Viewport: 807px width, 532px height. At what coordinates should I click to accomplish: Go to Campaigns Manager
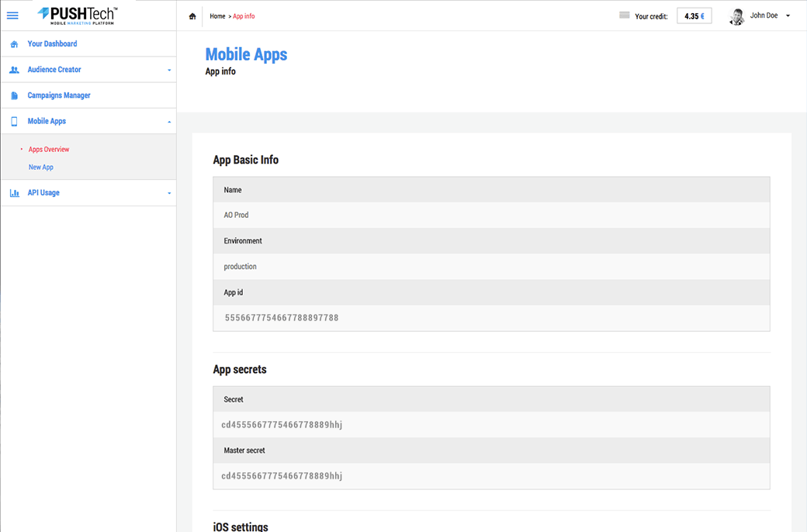coord(59,95)
